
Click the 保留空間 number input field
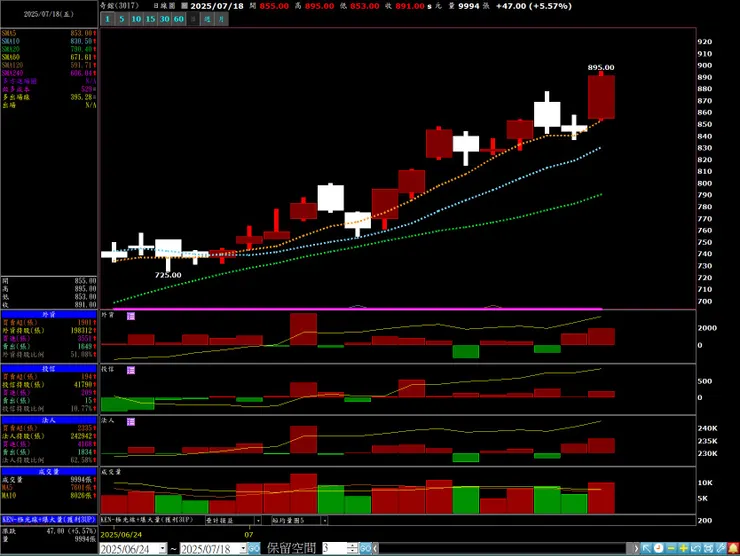pos(334,548)
